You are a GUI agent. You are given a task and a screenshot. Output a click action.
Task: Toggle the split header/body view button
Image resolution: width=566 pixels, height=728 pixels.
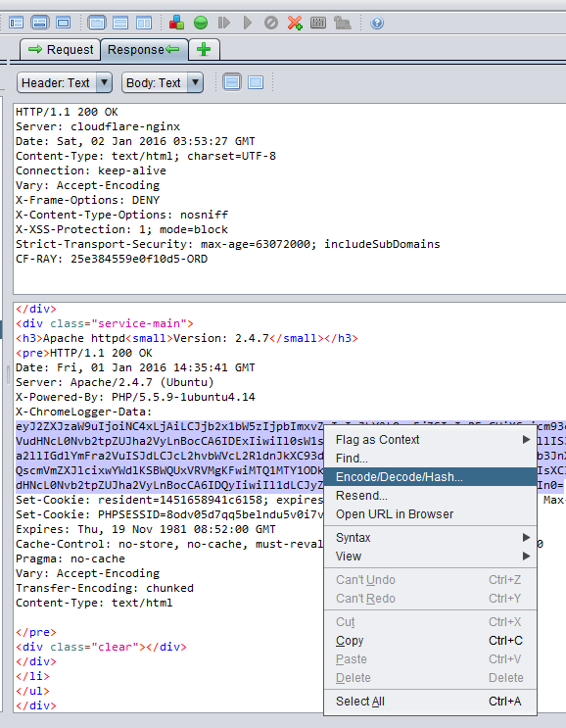coord(232,82)
